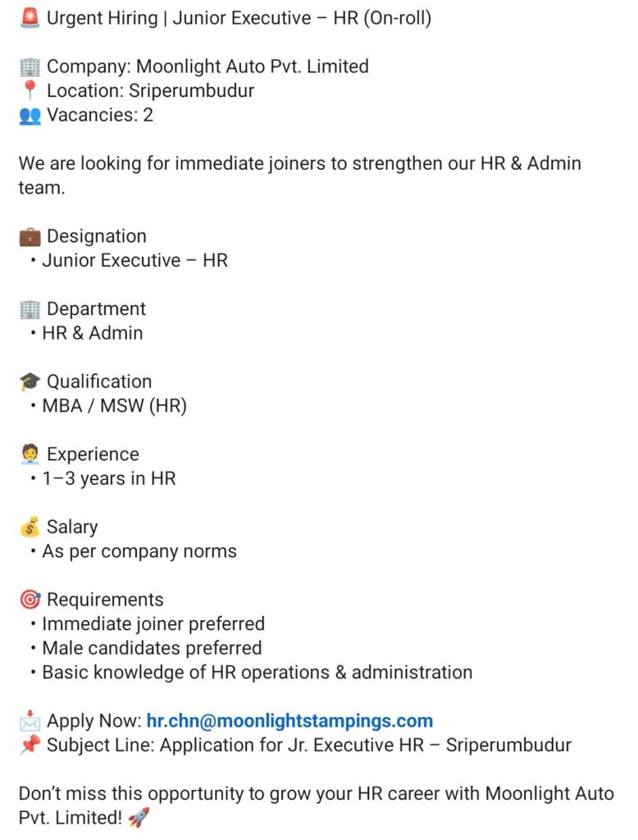
Task: Click the MBA / MSW (HR) bullet text
Action: pyautogui.click(x=114, y=406)
